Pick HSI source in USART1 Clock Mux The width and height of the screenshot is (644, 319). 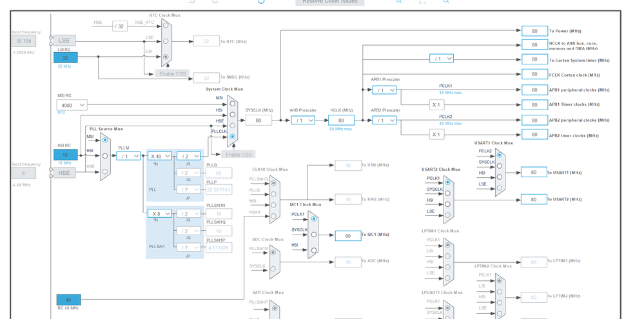[500, 177]
